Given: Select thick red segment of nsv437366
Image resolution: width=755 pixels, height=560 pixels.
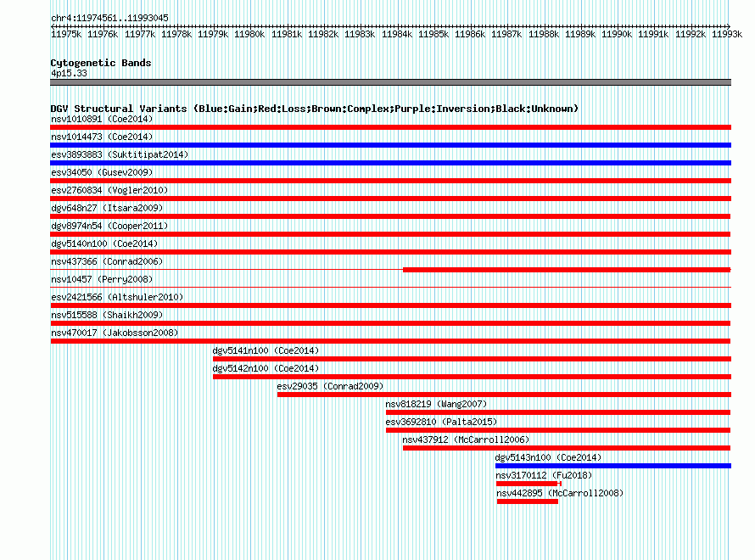Looking at the screenshot, I should point(567,270).
